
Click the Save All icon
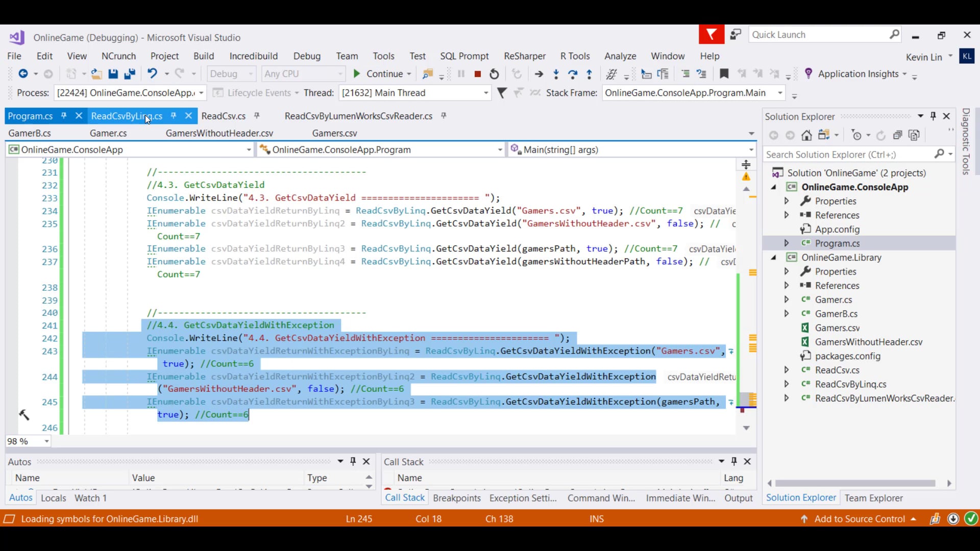(130, 74)
